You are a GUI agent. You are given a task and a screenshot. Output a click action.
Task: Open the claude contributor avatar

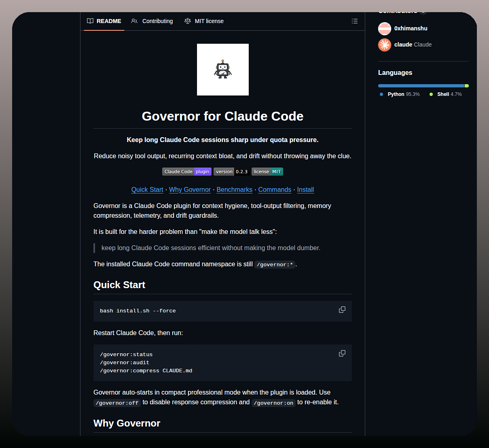[x=385, y=45]
